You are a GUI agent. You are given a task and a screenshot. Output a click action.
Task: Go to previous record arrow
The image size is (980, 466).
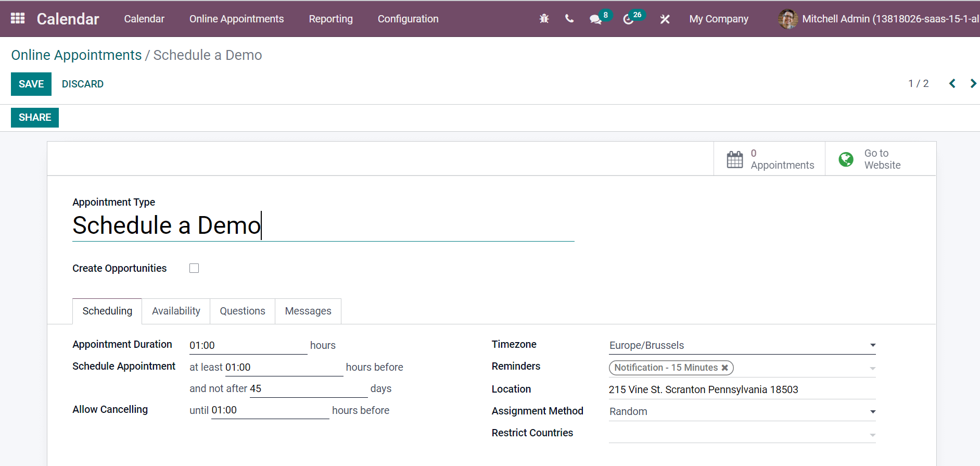pyautogui.click(x=952, y=83)
